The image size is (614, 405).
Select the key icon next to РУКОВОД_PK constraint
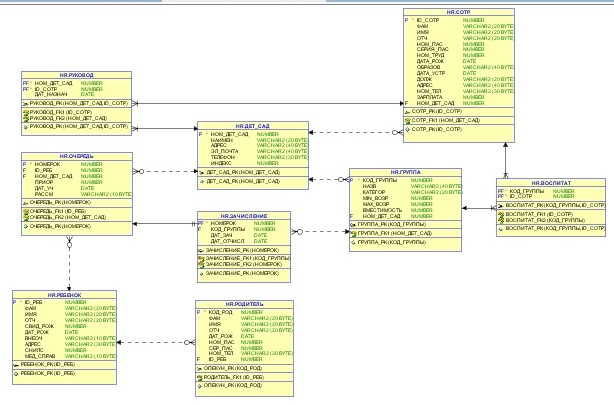click(x=26, y=104)
